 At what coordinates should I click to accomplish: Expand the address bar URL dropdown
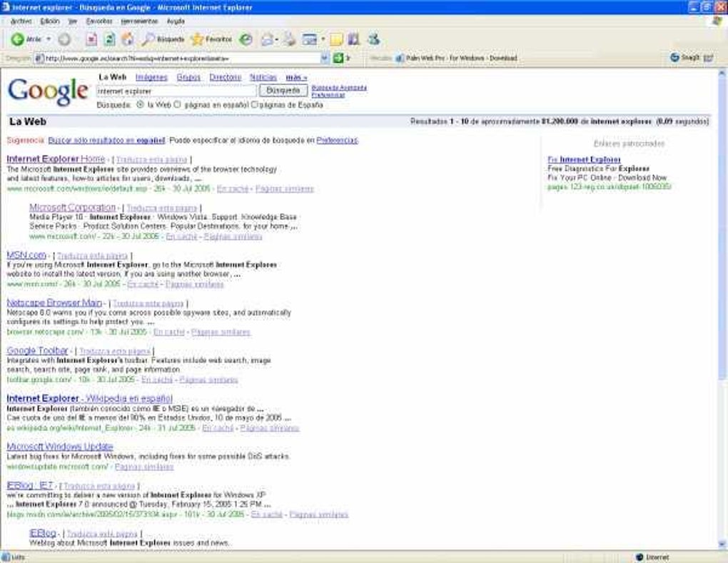click(325, 58)
